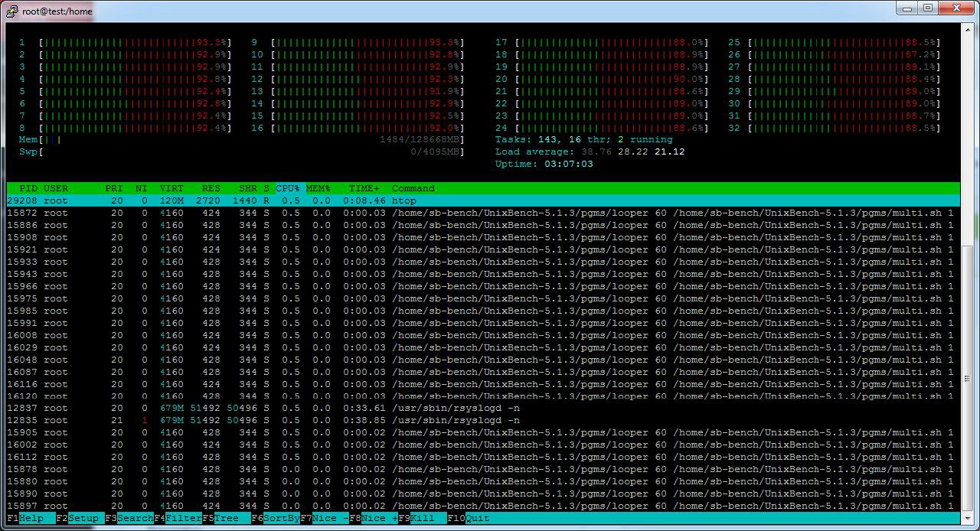980x531 pixels.
Task: Select process row with PID 15880
Action: 482,481
